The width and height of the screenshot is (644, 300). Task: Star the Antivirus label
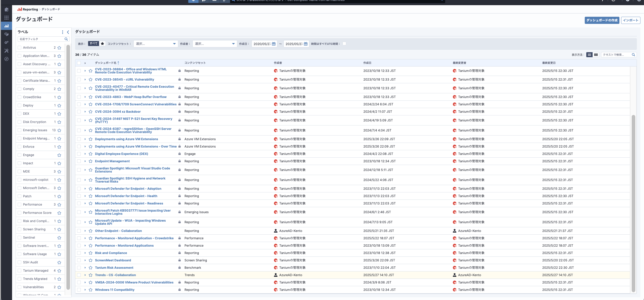pyautogui.click(x=59, y=48)
